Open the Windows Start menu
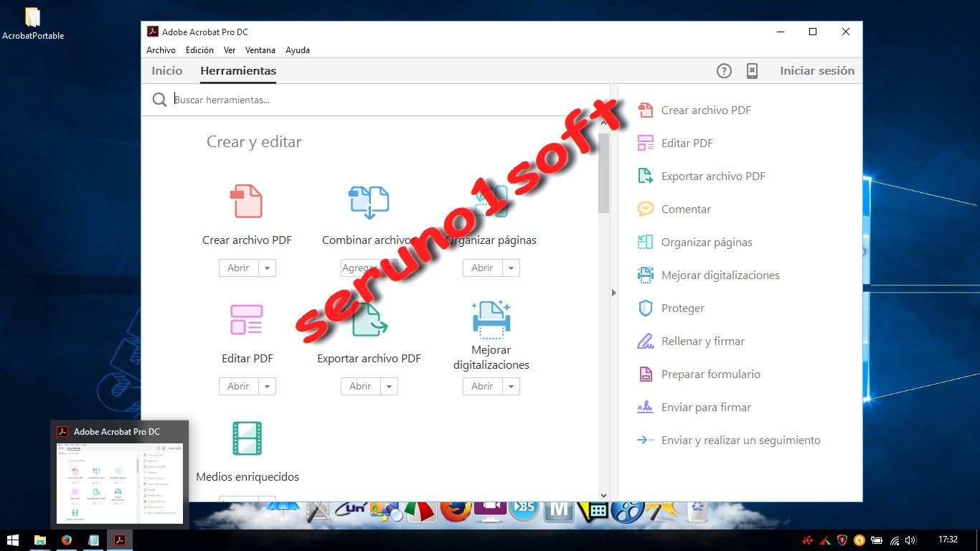The width and height of the screenshot is (980, 551). (13, 540)
